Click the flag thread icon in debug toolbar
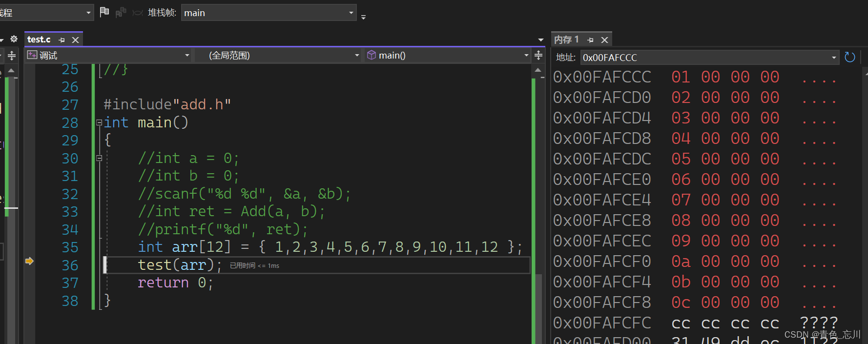Screen dimensions: 868x344 tap(104, 12)
